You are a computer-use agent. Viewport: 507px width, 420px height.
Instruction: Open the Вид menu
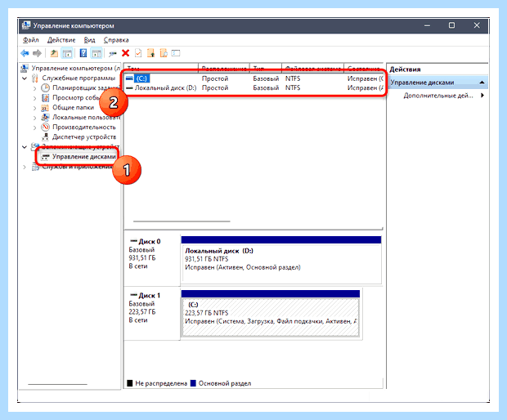coord(89,40)
